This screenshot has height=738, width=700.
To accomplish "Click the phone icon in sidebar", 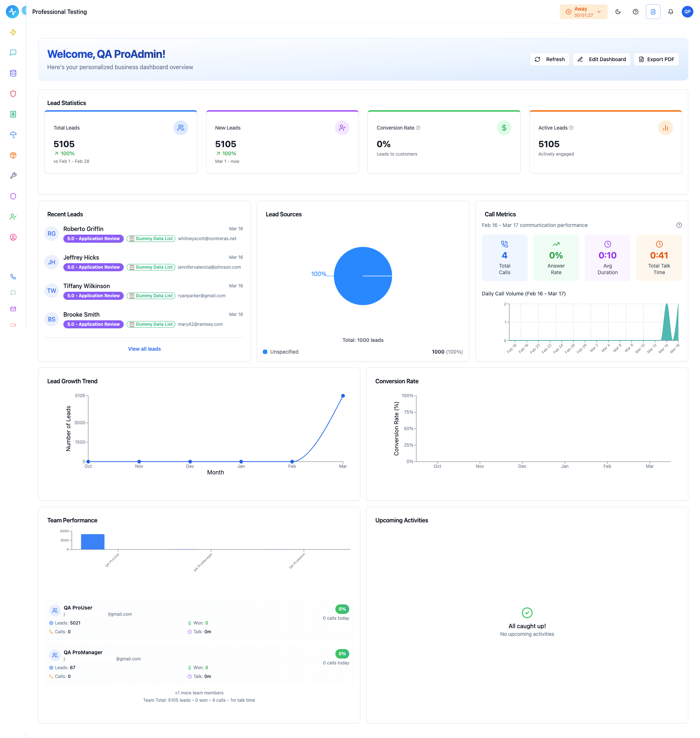I will (13, 277).
